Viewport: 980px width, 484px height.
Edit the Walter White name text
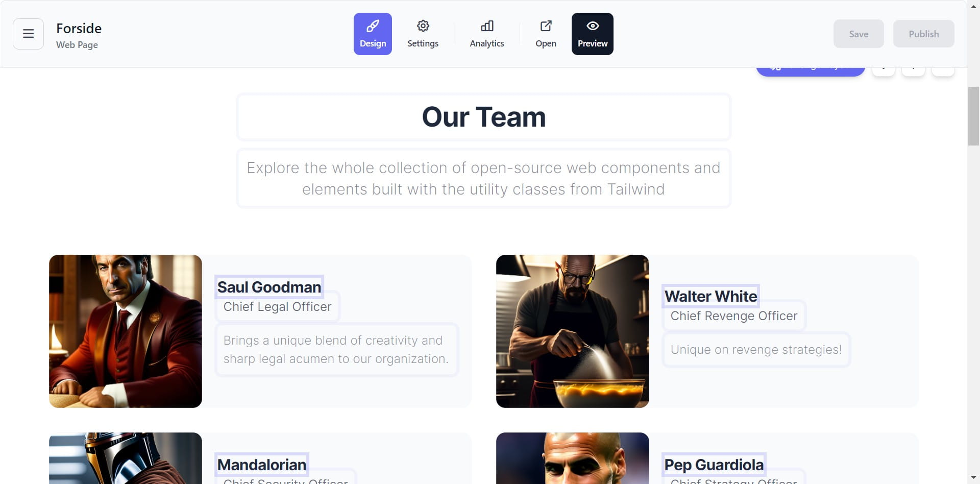[x=710, y=296]
